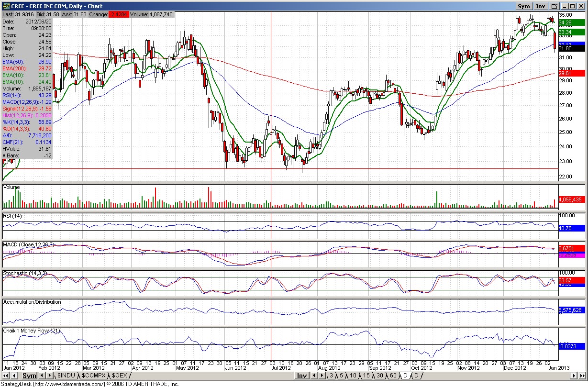Click the RSI (14) panel title
Screen dimensions: 588x387
click(13, 216)
